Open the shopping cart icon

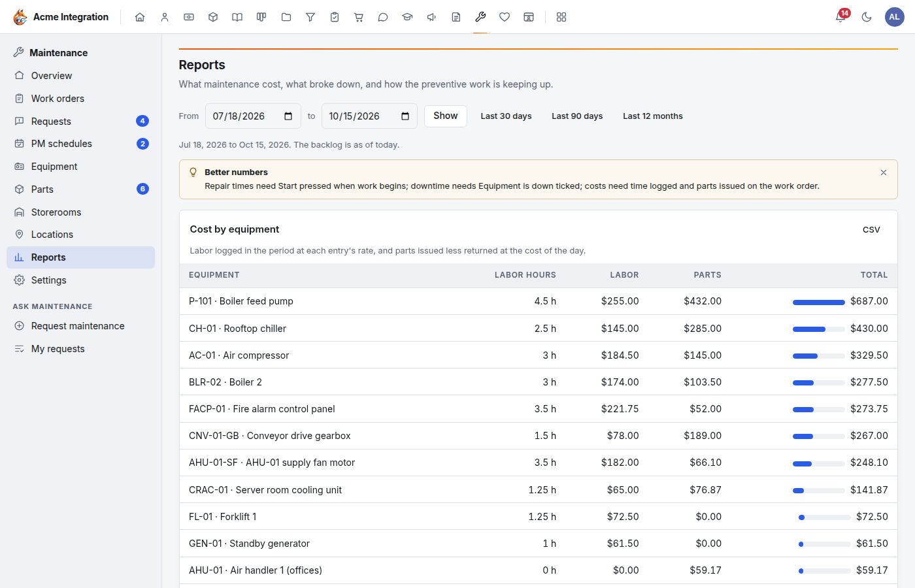[x=359, y=17]
